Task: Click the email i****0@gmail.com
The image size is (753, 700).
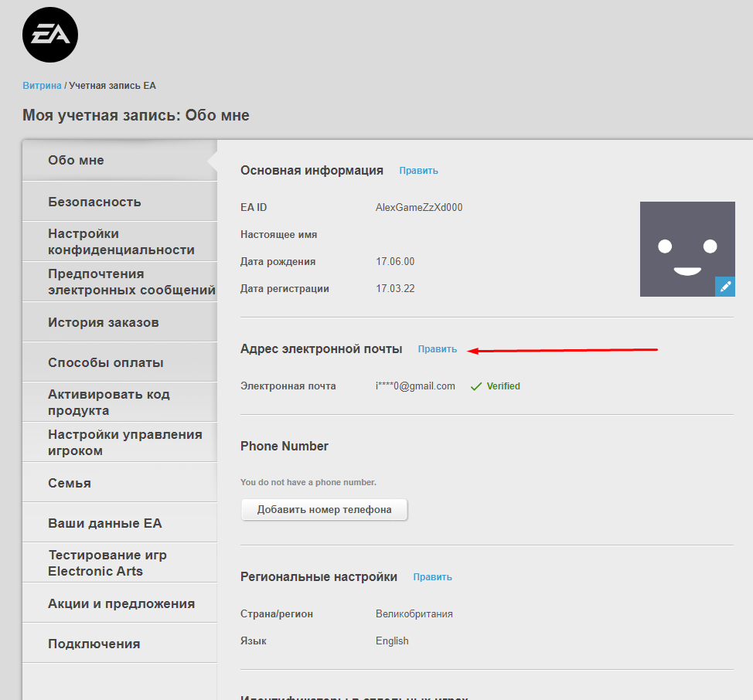Action: 415,386
